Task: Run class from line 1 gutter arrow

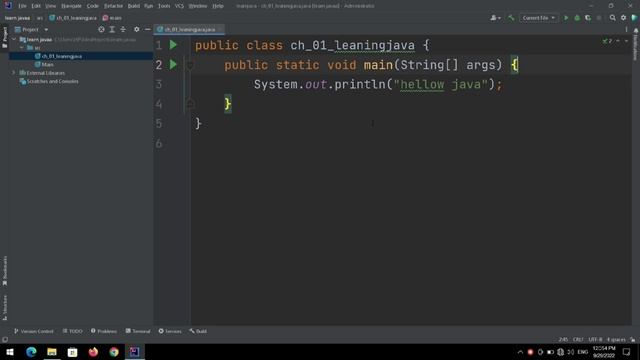Action: (173, 45)
